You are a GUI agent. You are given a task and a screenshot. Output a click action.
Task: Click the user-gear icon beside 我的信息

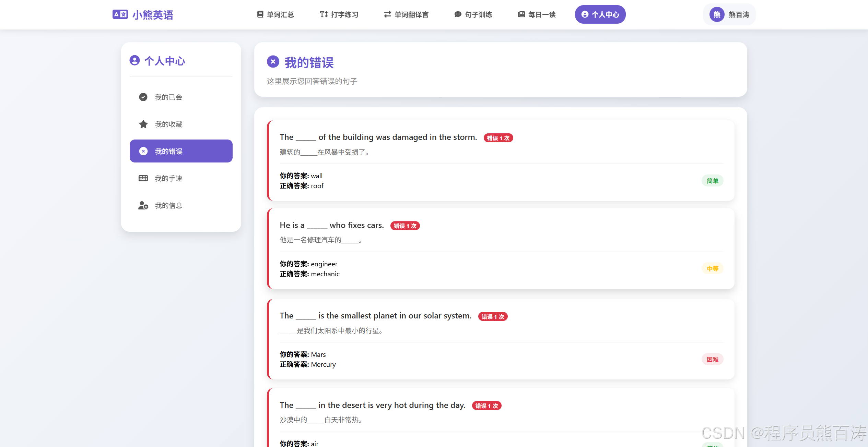tap(143, 205)
